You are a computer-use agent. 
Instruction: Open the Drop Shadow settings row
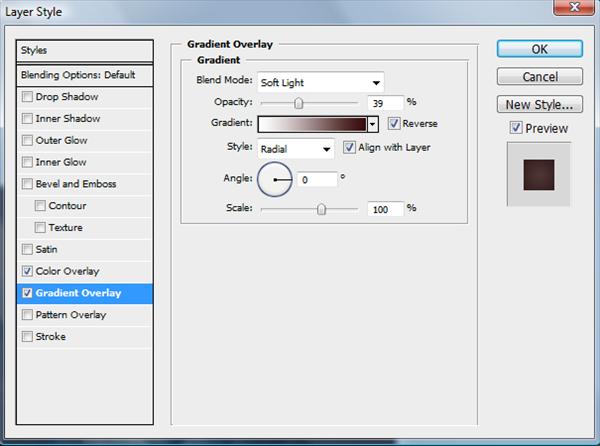pos(85,97)
